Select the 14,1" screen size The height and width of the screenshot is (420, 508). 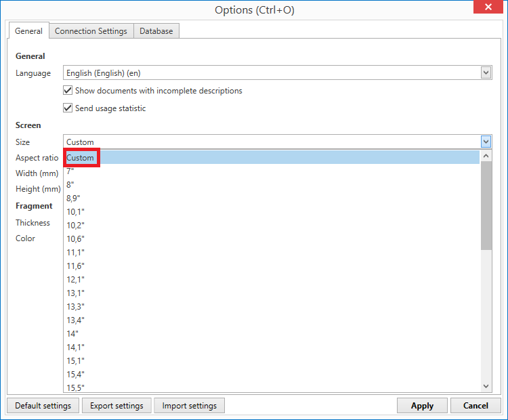coord(272,348)
